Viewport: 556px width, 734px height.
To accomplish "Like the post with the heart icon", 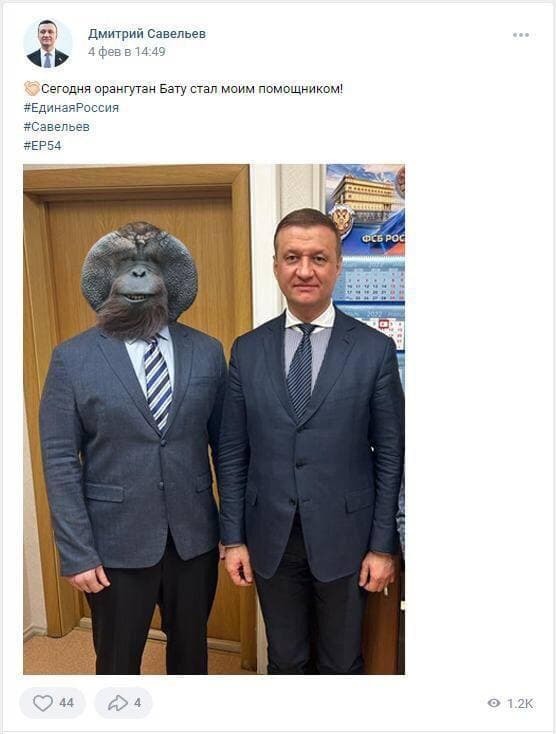I will (43, 703).
